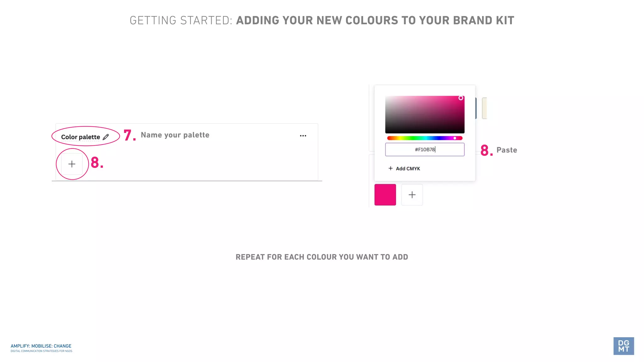644x362 pixels.
Task: Click the Add CMYK button
Action: point(404,168)
